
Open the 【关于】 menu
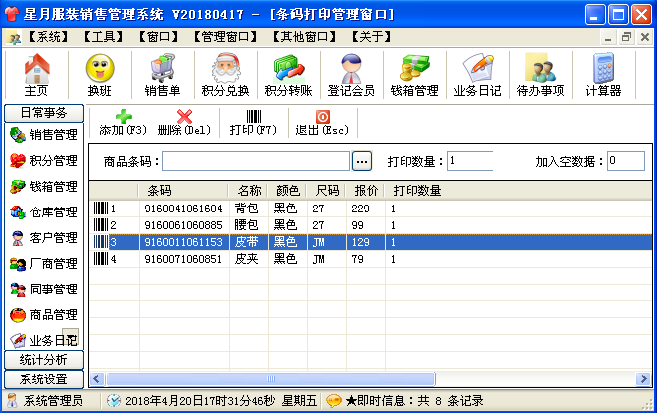[x=371, y=37]
